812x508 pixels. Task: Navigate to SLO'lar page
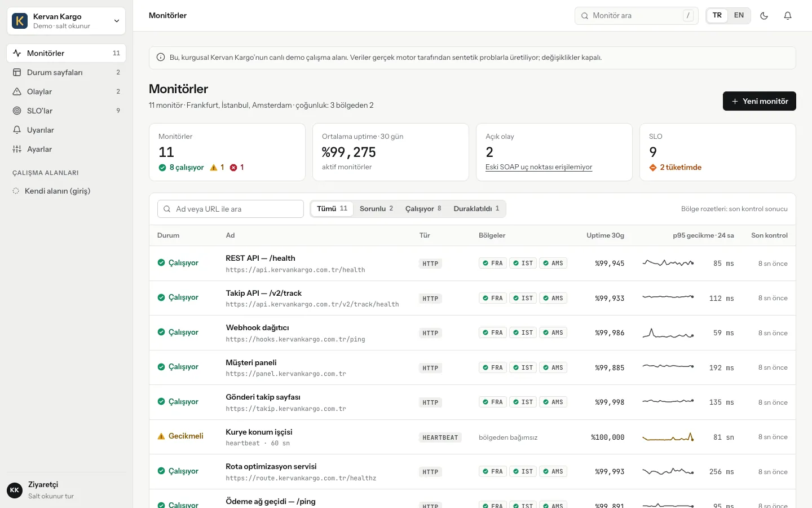[x=66, y=111]
